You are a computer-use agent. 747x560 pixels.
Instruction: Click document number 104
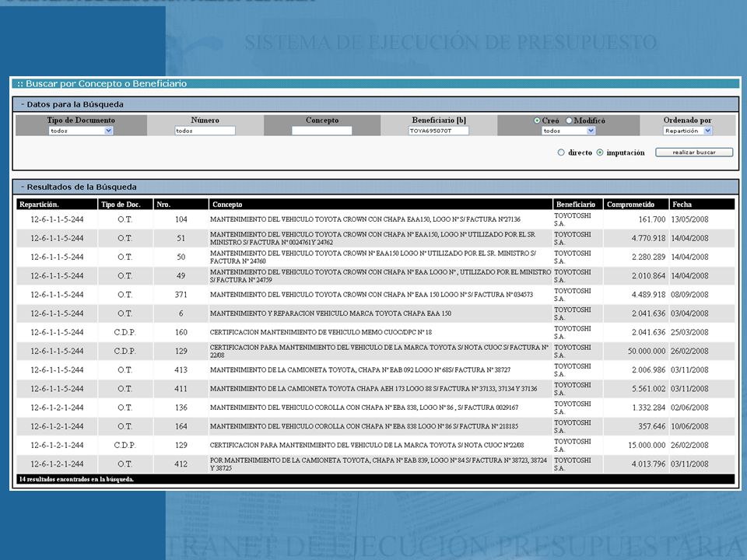pyautogui.click(x=181, y=219)
